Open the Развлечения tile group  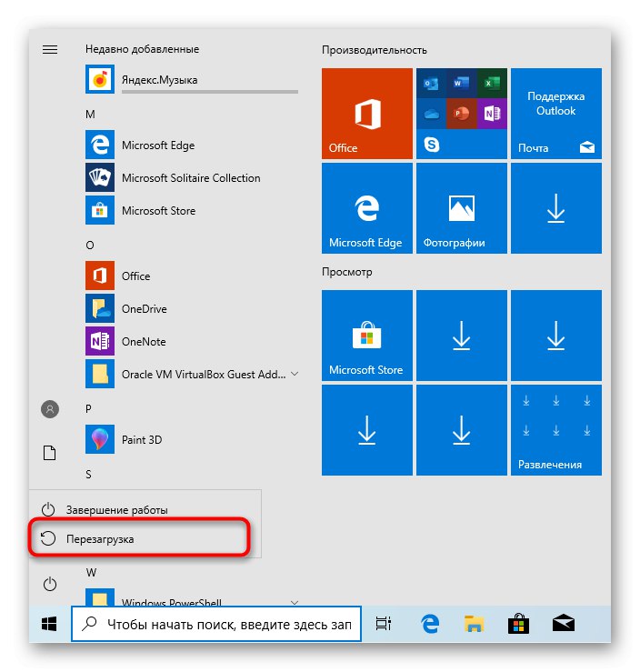556,430
